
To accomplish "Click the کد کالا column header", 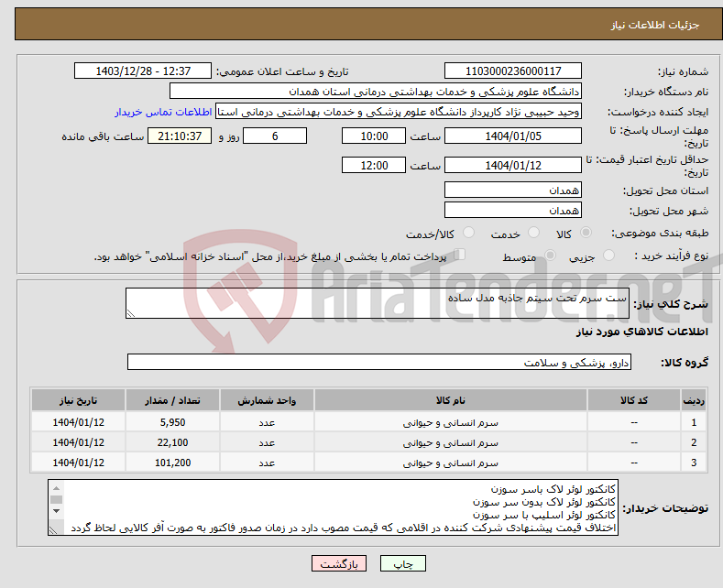I will [x=634, y=400].
